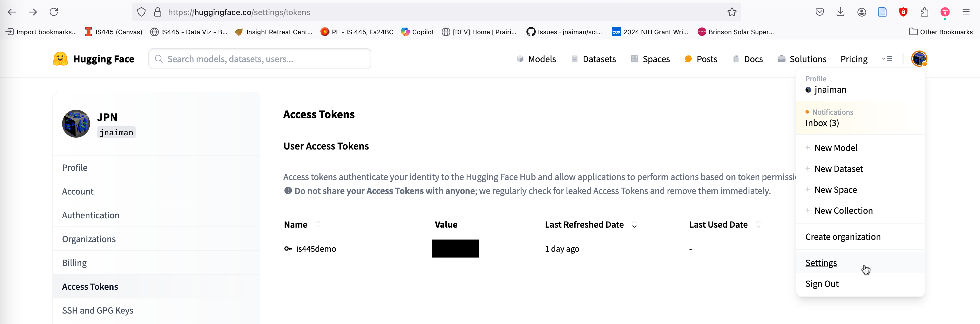Reload the page with the refresh icon

click(54, 12)
